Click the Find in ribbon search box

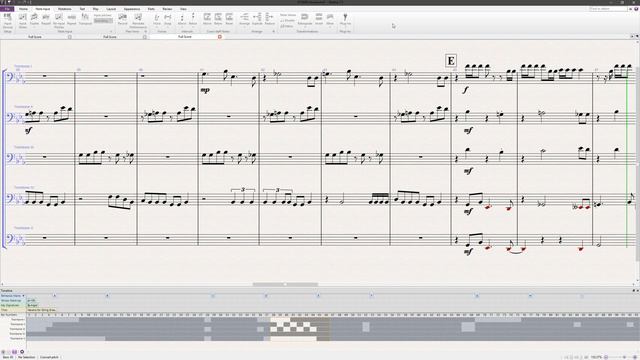[607, 9]
